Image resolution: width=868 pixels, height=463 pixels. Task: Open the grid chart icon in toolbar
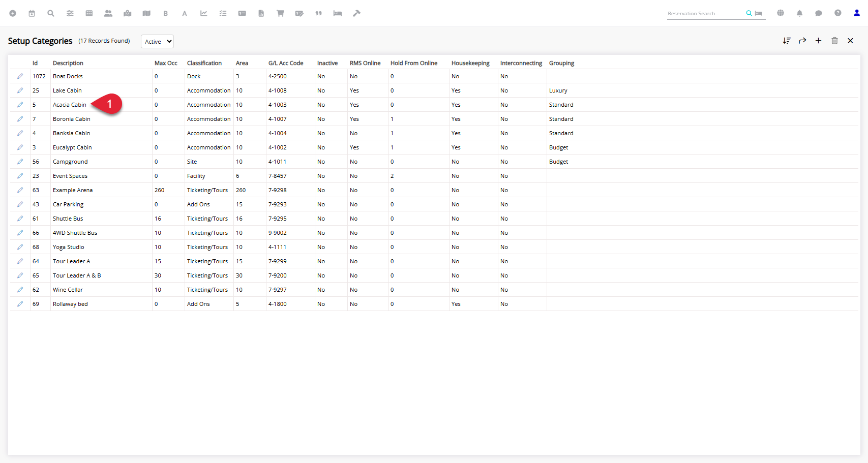89,13
